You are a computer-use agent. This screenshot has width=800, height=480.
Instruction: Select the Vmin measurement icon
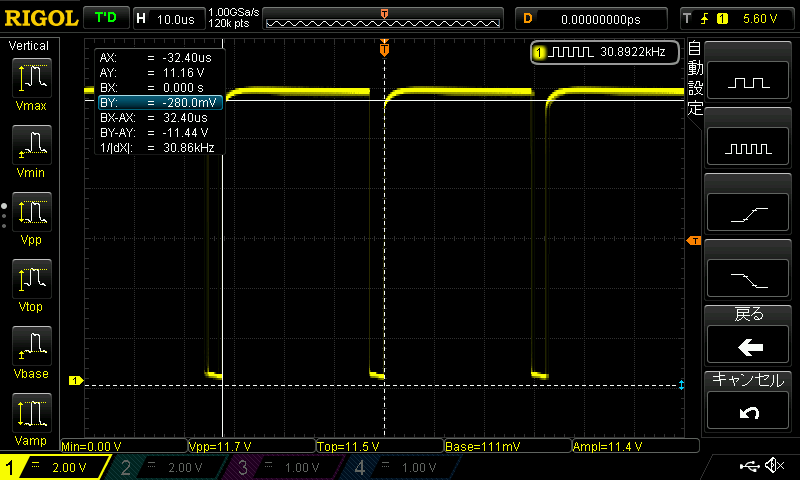point(32,145)
